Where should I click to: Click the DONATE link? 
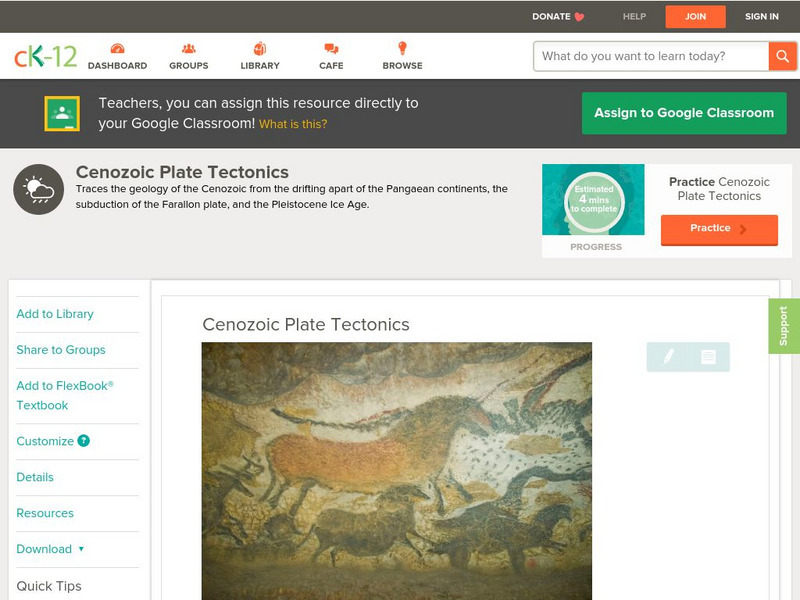[x=551, y=16]
